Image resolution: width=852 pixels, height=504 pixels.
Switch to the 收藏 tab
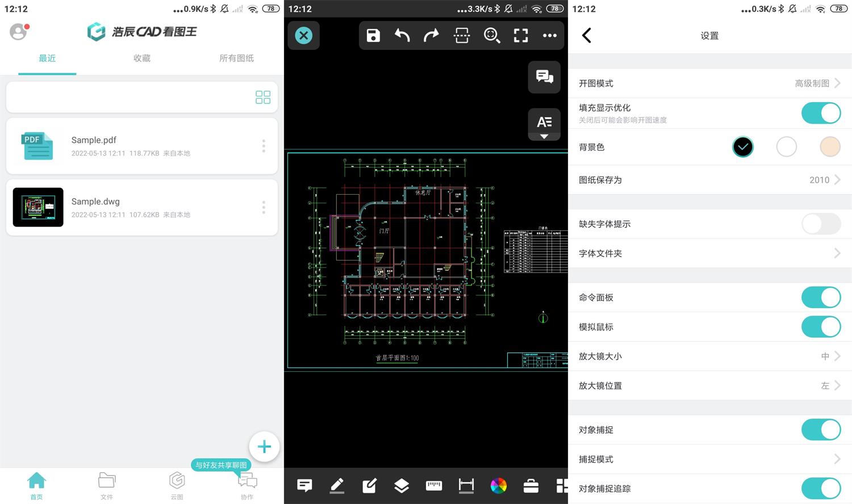pyautogui.click(x=141, y=58)
